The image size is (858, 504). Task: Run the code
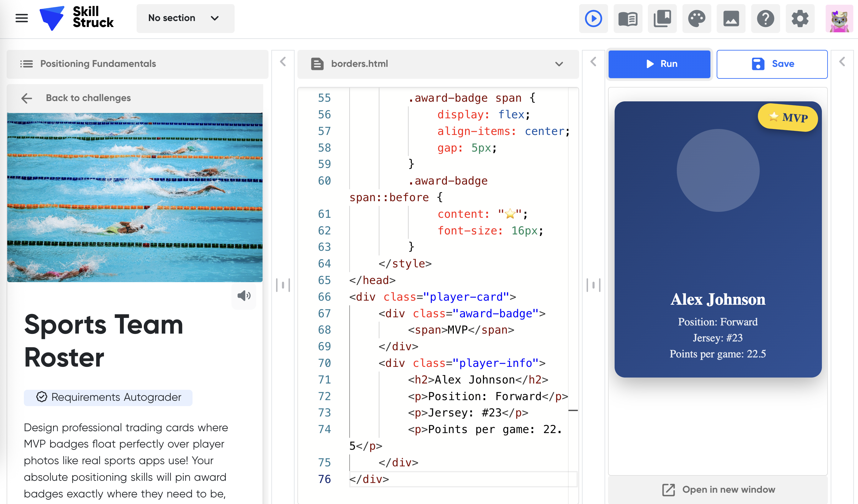pos(659,64)
